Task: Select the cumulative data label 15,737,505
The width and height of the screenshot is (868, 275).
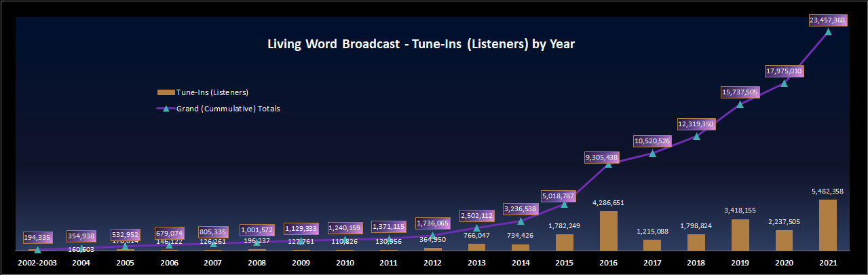Action: (x=740, y=92)
